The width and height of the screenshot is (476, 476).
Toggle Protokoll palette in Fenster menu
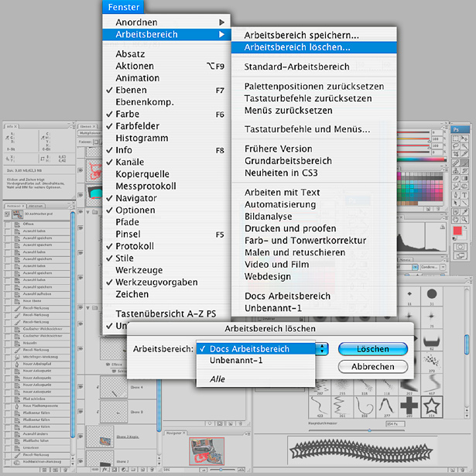point(165,246)
